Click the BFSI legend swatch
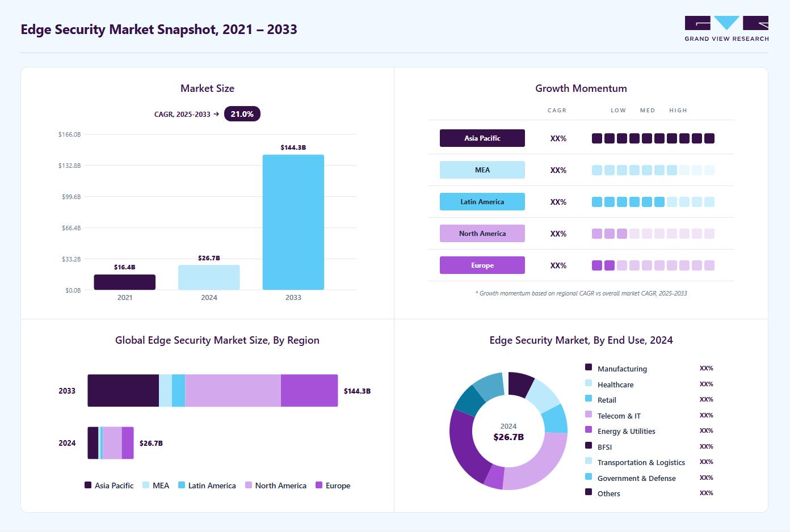Viewport: 790px width, 532px height. coord(589,445)
